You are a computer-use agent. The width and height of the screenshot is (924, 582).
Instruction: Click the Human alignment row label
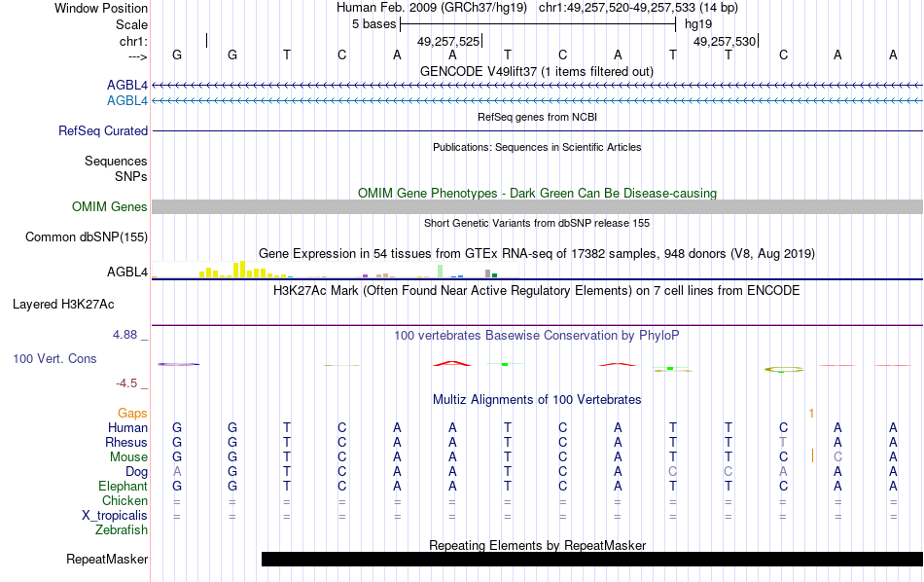[127, 427]
